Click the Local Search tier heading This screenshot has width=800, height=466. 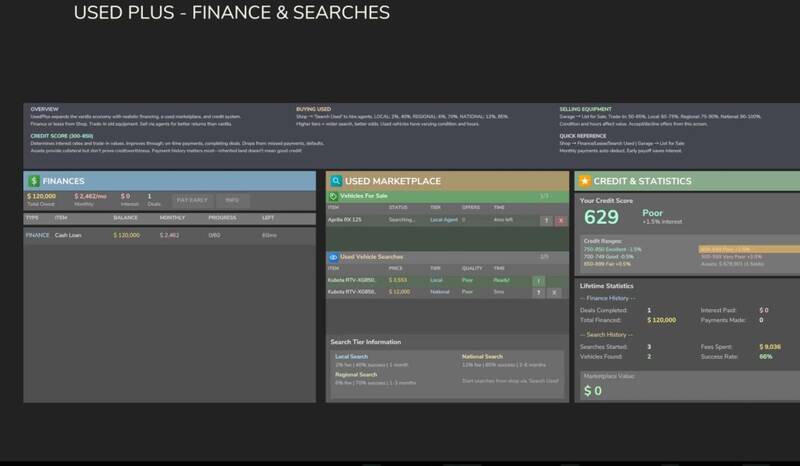click(350, 355)
